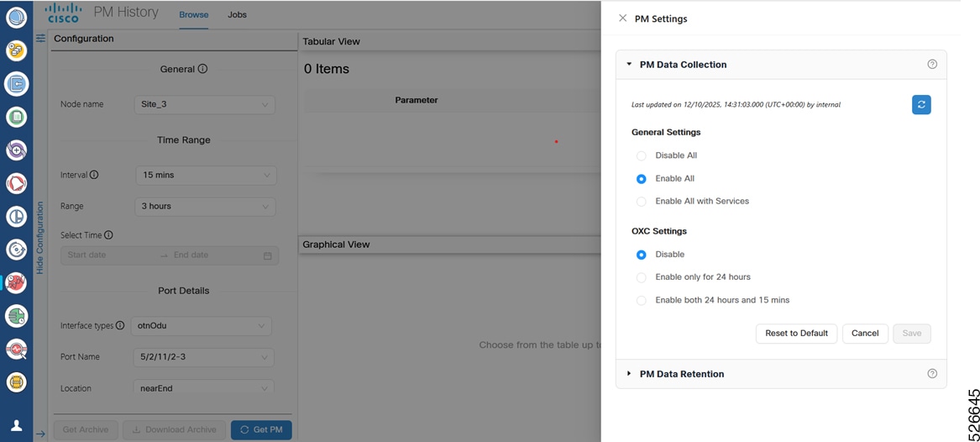Click the Cancel button
980x442 pixels.
tap(865, 334)
